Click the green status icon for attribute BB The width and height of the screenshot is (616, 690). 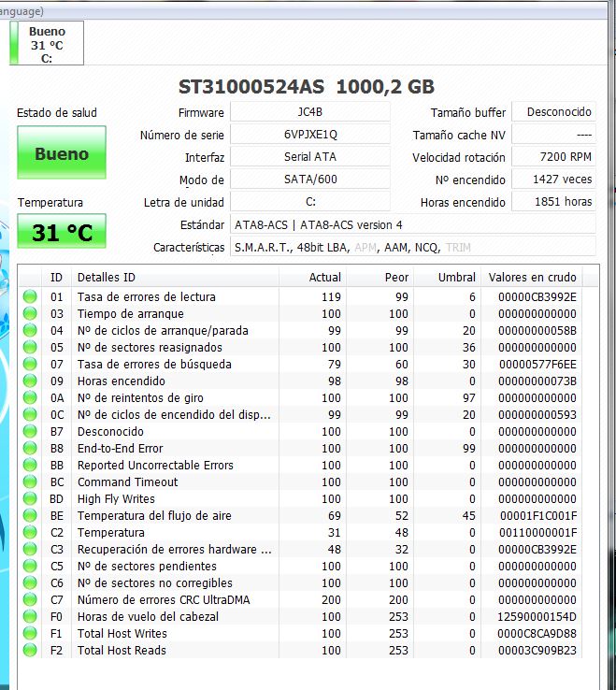pyautogui.click(x=30, y=465)
